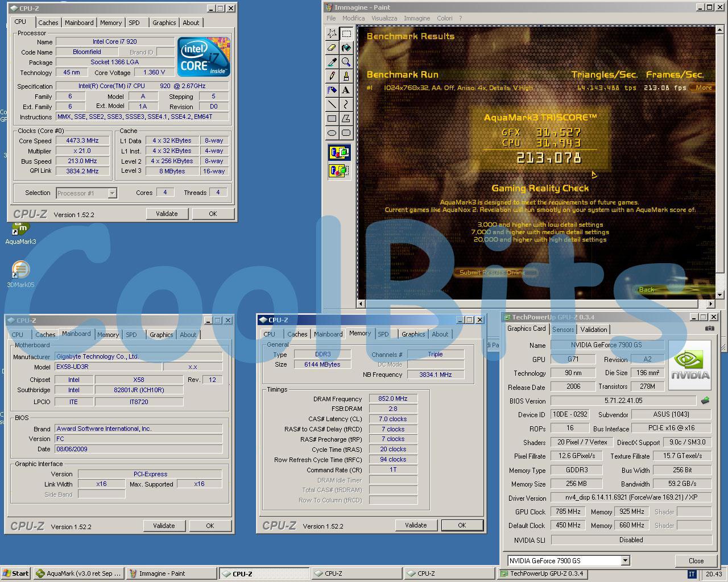Image resolution: width=728 pixels, height=582 pixels.
Task: Click the GPU-Z BIOS save chip icon
Action: (x=705, y=401)
